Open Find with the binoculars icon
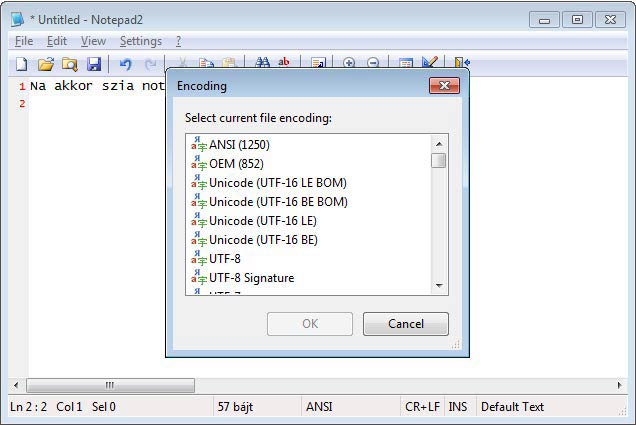 (x=262, y=62)
